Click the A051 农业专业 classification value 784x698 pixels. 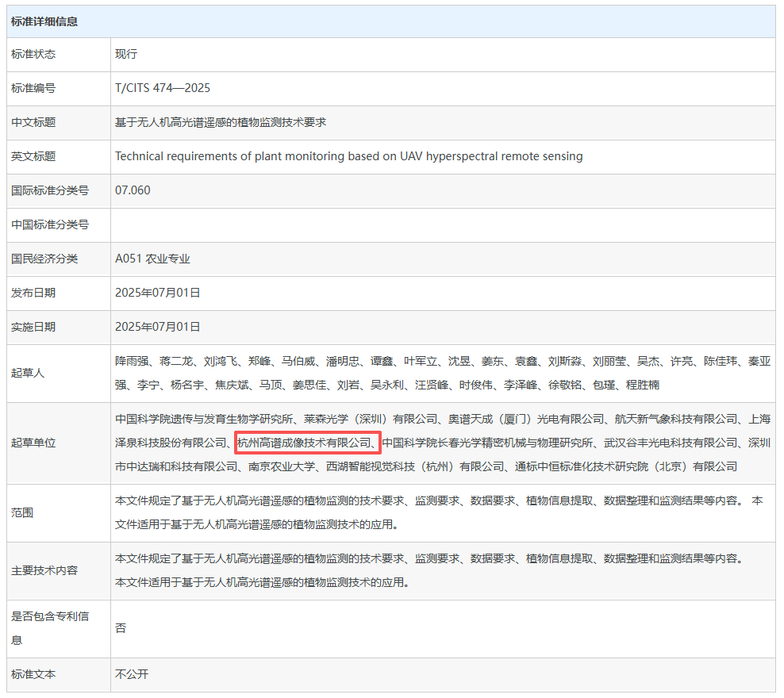point(152,259)
